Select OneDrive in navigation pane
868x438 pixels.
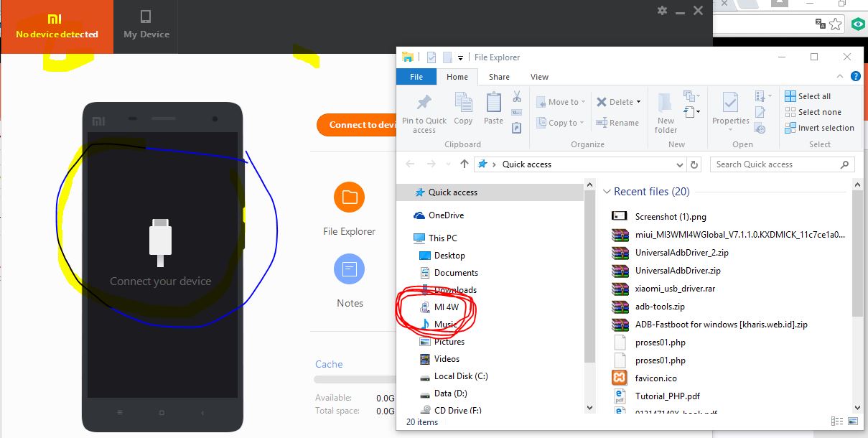439,215
